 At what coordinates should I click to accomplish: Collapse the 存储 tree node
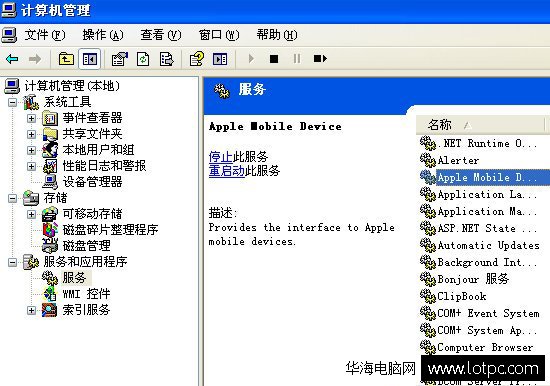pyautogui.click(x=12, y=199)
